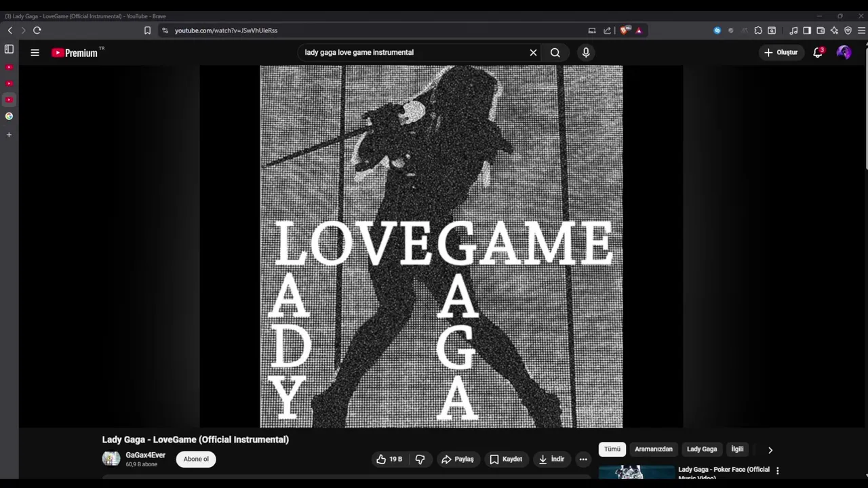
Task: Click the address bar URL youtube.com/watch
Action: (x=226, y=30)
